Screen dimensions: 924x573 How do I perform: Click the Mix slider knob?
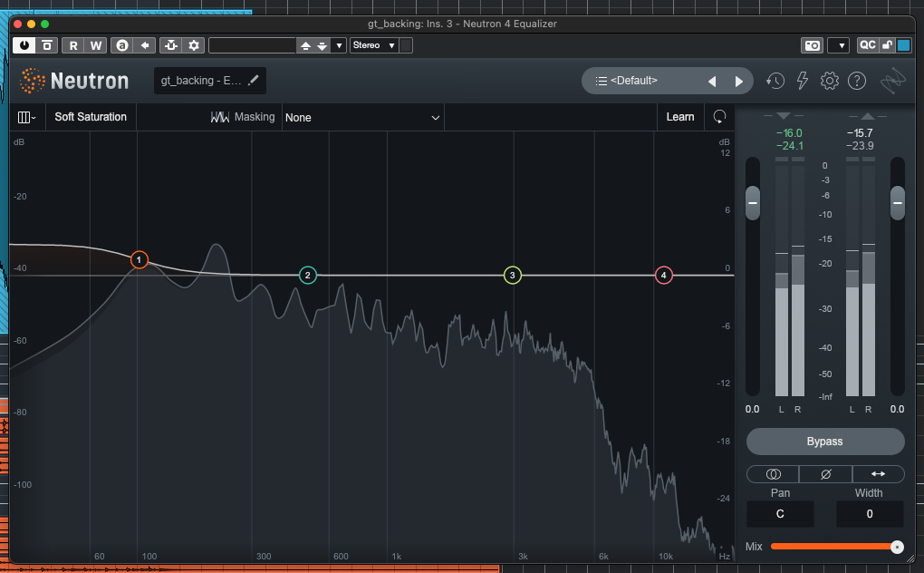(x=897, y=547)
